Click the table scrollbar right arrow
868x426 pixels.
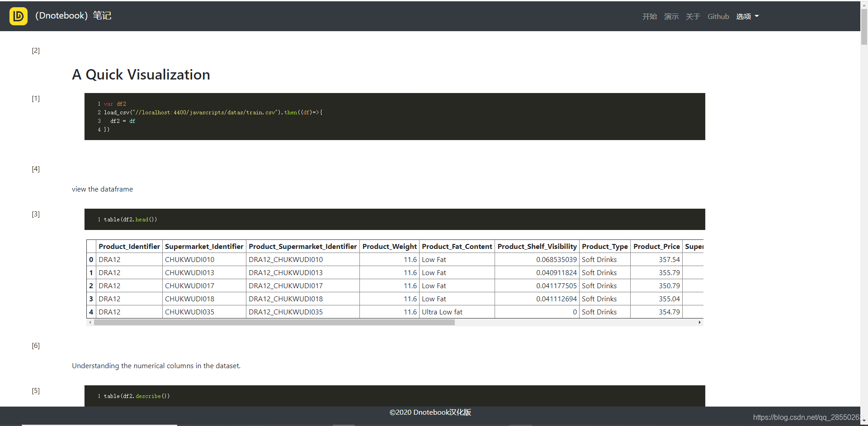tap(700, 323)
